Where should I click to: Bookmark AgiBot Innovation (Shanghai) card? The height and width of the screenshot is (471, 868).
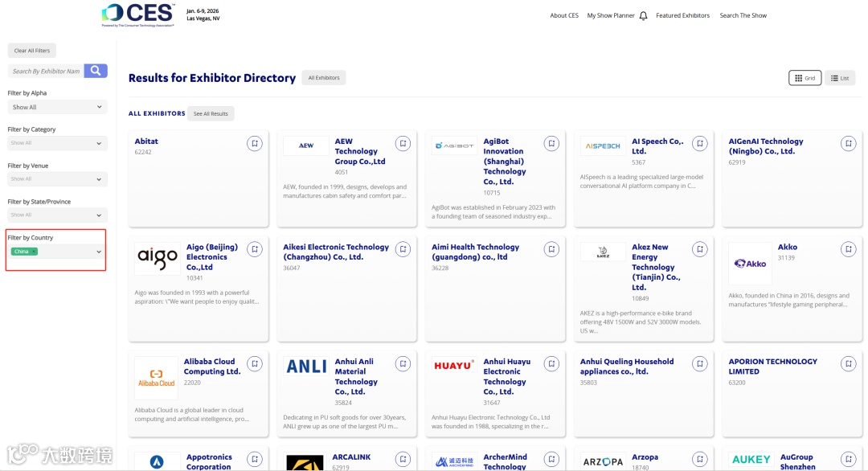click(551, 143)
